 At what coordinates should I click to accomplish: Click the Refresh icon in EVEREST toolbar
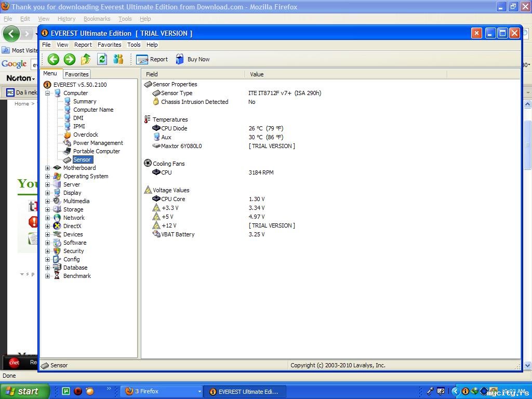pyautogui.click(x=102, y=59)
